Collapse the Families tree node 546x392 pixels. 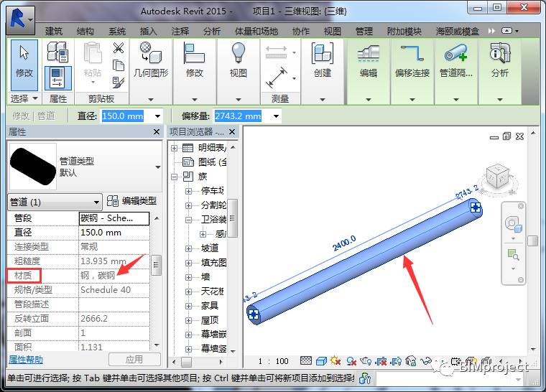click(176, 176)
